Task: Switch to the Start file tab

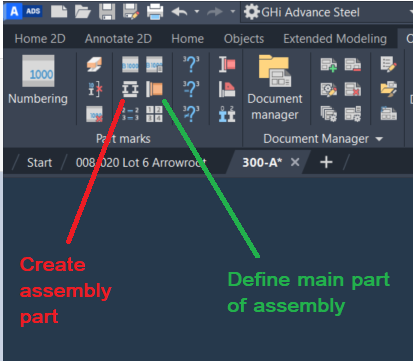Action: tap(39, 163)
